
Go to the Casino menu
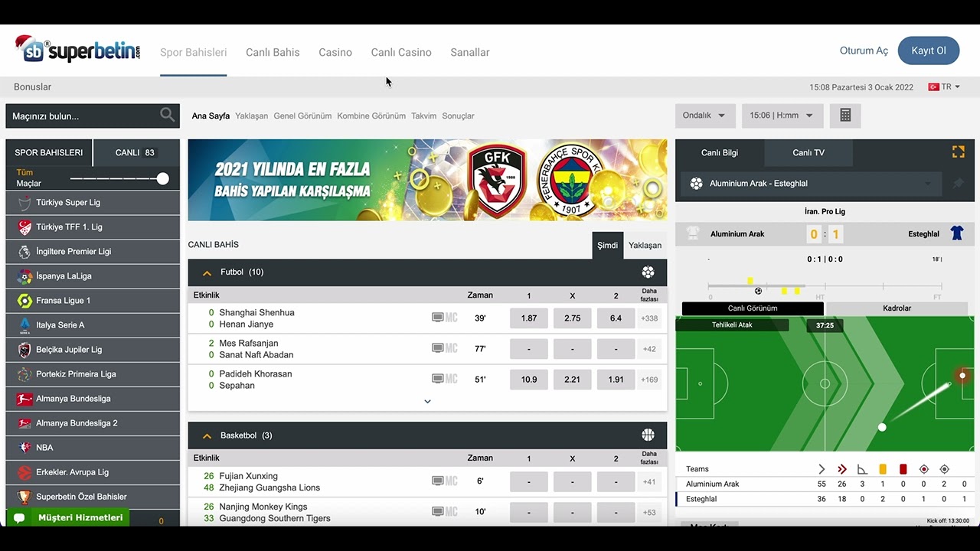tap(335, 52)
